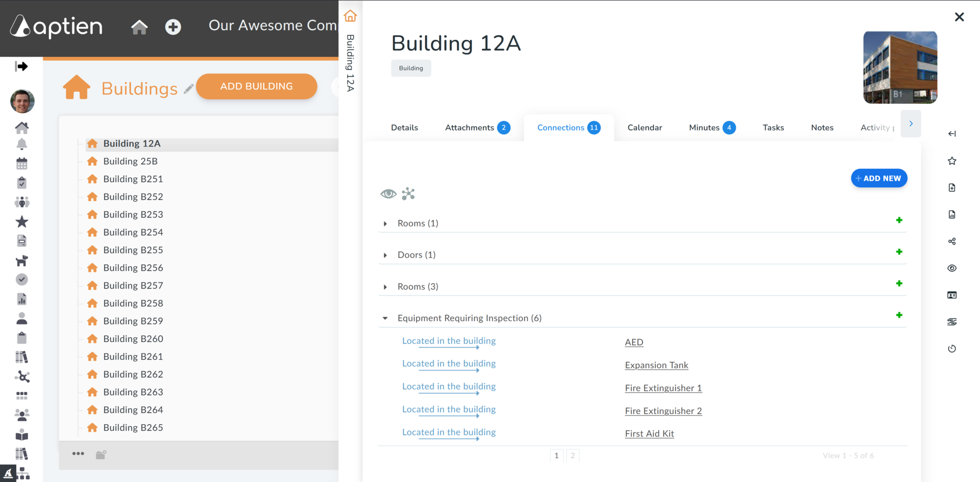Select Building B256 in list
The height and width of the screenshot is (482, 980).
(133, 268)
